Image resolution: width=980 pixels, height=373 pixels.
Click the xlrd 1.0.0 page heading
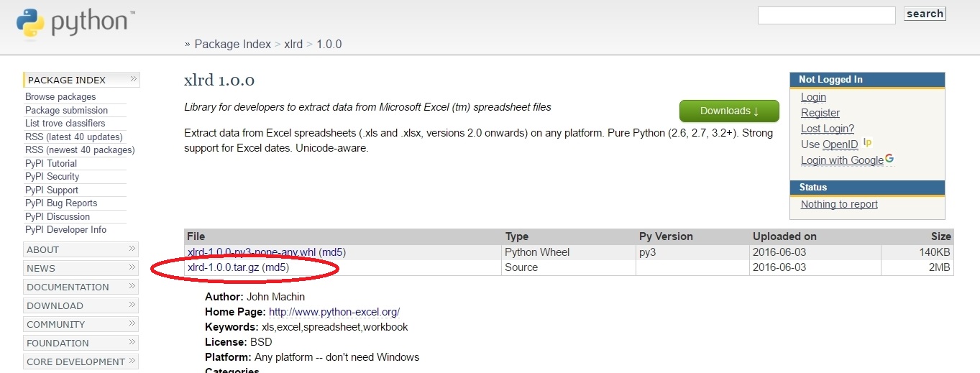[219, 80]
